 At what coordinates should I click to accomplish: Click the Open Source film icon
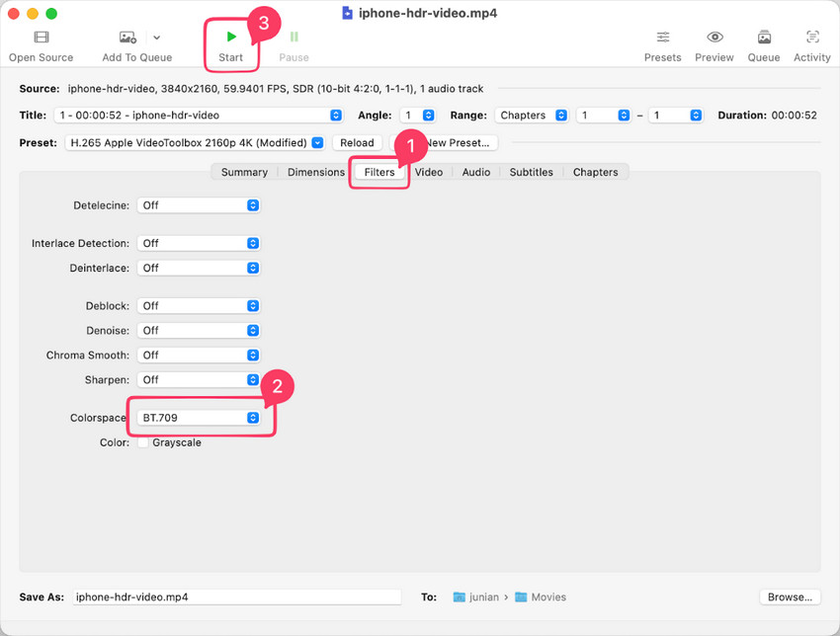pyautogui.click(x=42, y=37)
